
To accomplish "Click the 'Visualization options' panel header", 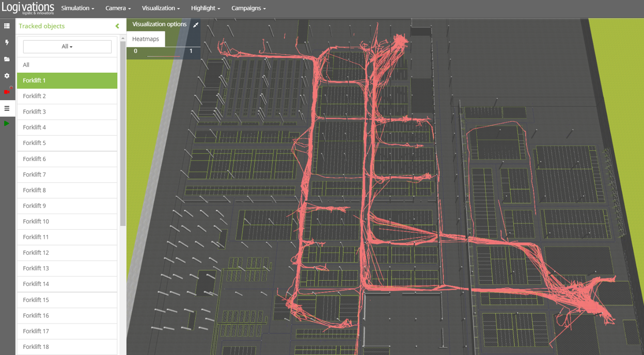I will [x=160, y=24].
